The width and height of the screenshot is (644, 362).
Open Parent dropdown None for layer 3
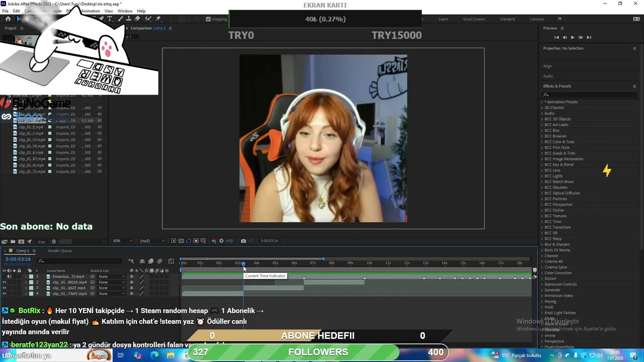pyautogui.click(x=111, y=288)
